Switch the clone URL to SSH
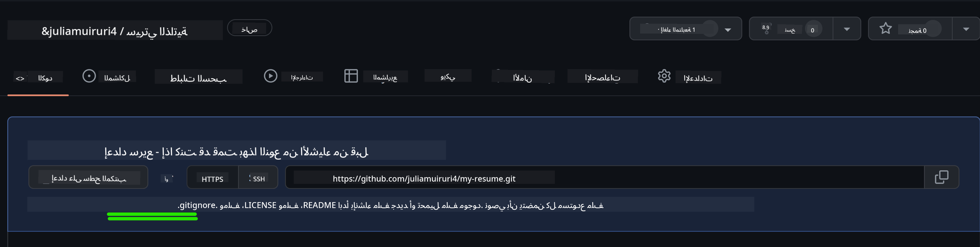 pos(259,179)
